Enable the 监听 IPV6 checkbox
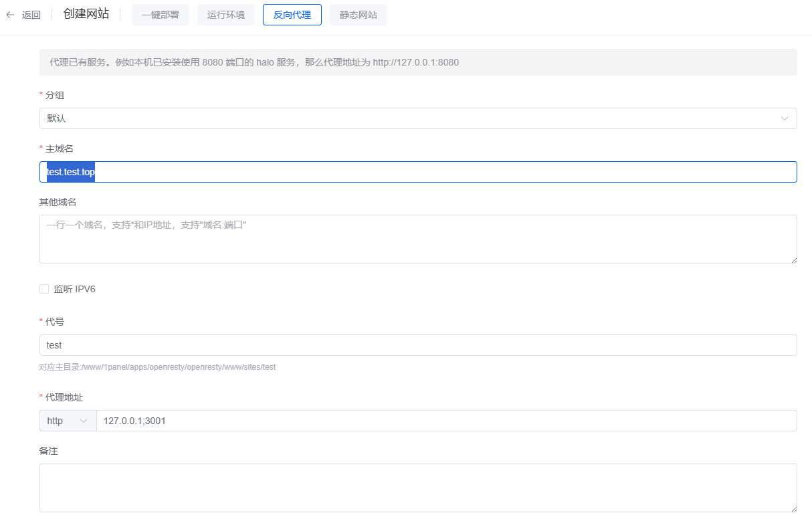This screenshot has width=812, height=519. tap(44, 289)
